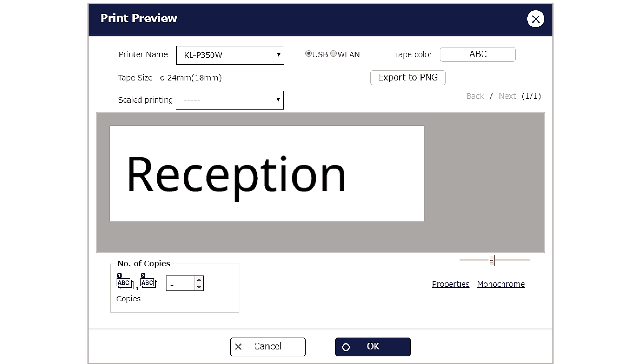Click the Monochrome link
This screenshot has width=641, height=364.
(x=501, y=284)
